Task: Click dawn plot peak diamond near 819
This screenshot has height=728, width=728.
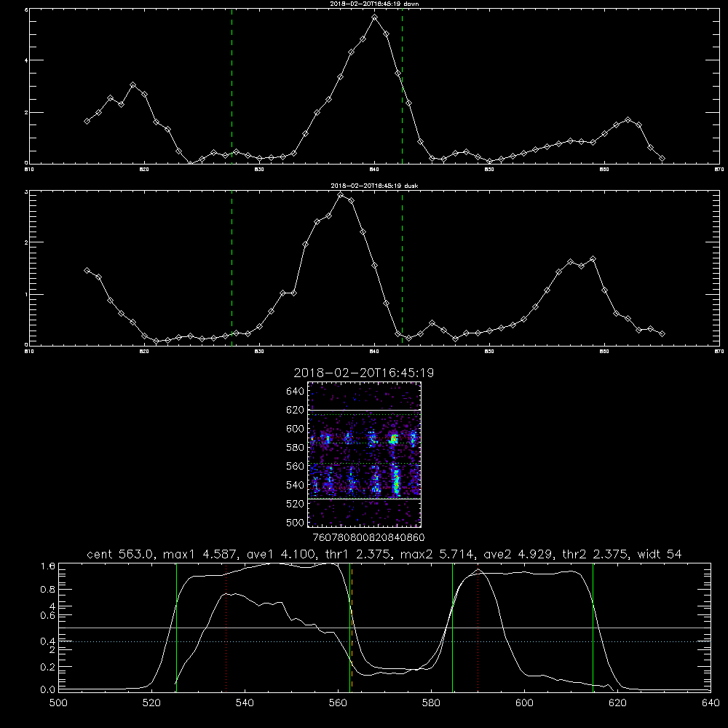Action: [x=132, y=85]
